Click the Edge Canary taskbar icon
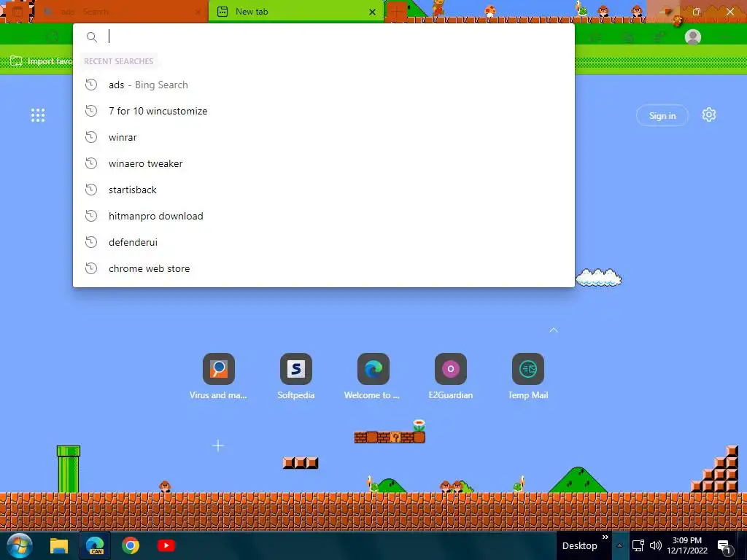The height and width of the screenshot is (560, 747). point(95,545)
